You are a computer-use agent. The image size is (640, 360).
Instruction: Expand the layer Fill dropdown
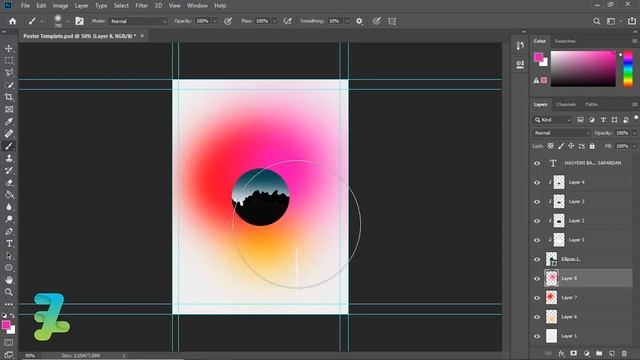pos(634,146)
